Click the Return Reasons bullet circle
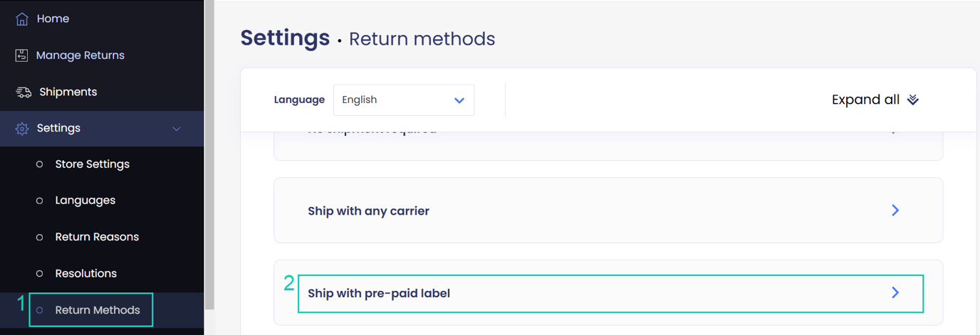This screenshot has width=980, height=335. [x=40, y=237]
